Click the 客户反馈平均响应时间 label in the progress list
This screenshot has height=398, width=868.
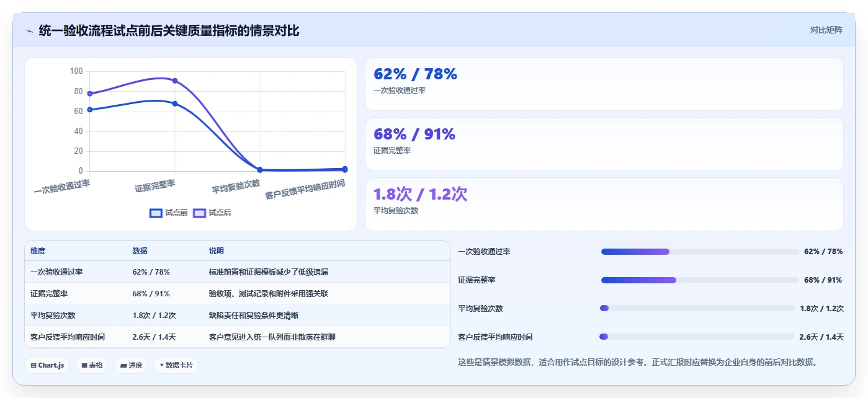click(495, 337)
